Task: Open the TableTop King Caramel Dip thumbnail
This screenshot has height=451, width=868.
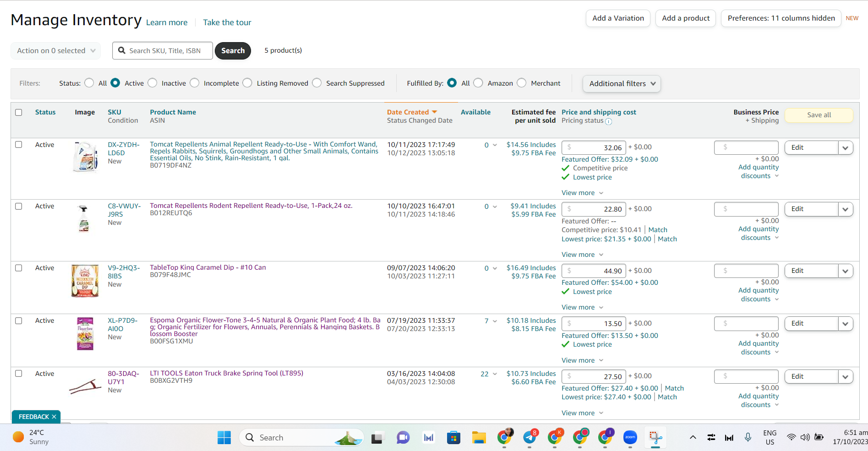Action: (85, 281)
